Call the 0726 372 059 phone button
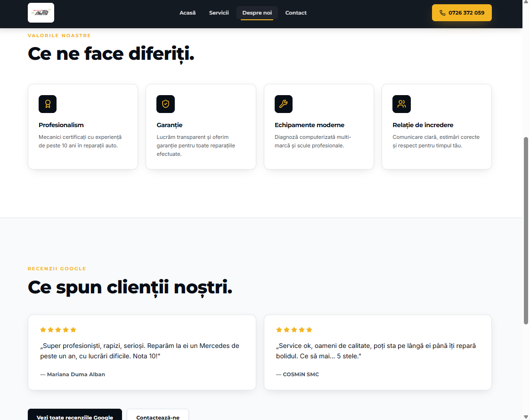The width and height of the screenshot is (530, 420). click(x=462, y=13)
